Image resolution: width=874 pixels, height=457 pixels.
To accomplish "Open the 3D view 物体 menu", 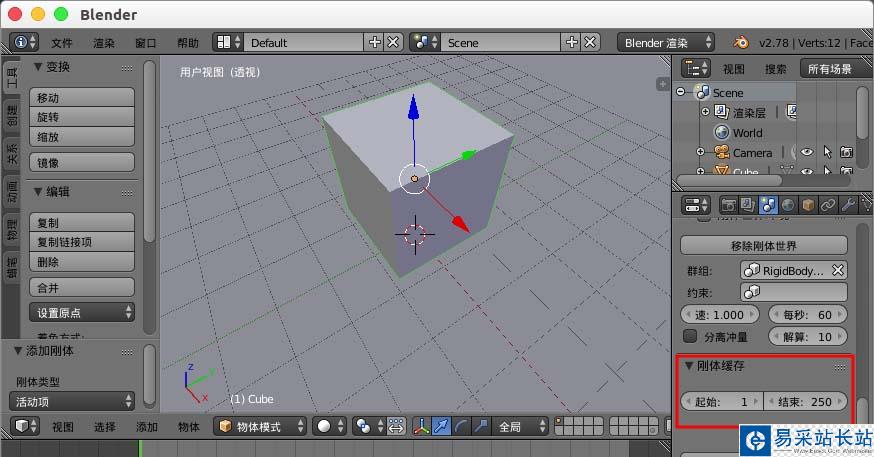I will pyautogui.click(x=189, y=427).
